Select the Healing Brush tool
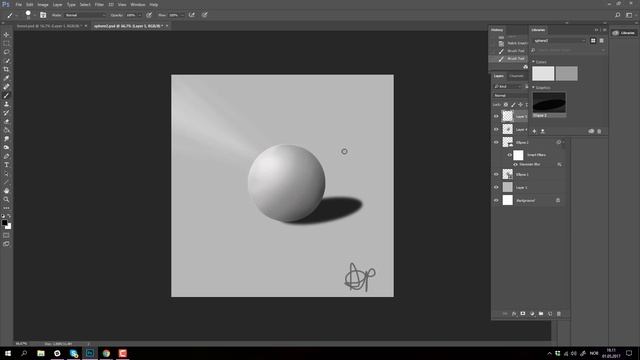Viewport: 640px width, 360px height. 6,87
